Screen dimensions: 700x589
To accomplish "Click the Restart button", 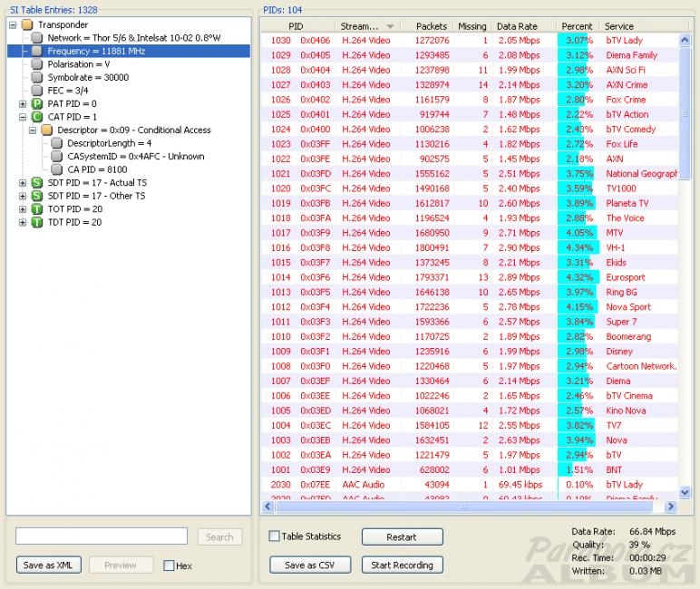I will pyautogui.click(x=402, y=537).
